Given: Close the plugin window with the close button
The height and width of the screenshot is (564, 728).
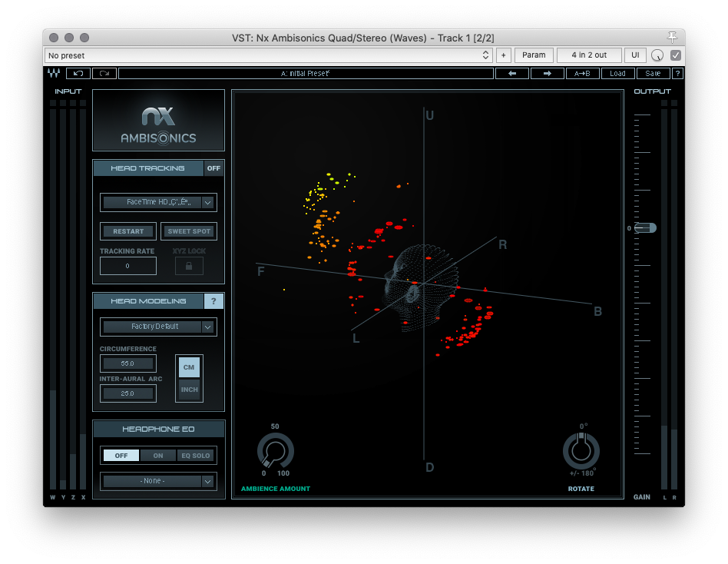Looking at the screenshot, I should [x=54, y=37].
